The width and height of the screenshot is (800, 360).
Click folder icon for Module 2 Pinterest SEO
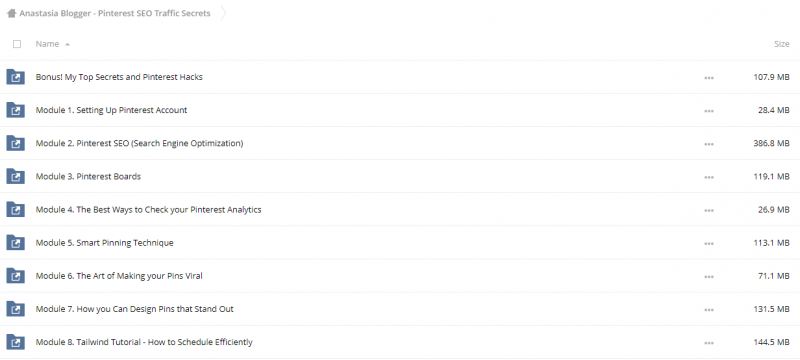coord(15,143)
